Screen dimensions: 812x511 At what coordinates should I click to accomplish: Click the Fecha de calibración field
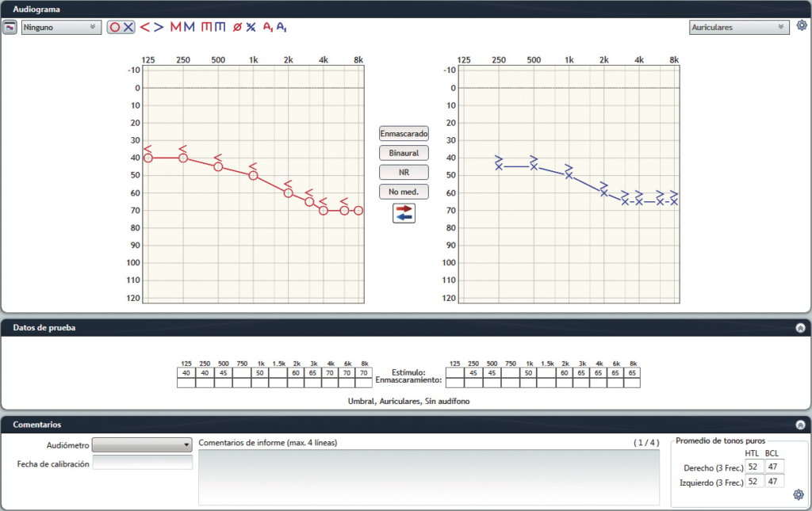[x=143, y=463]
